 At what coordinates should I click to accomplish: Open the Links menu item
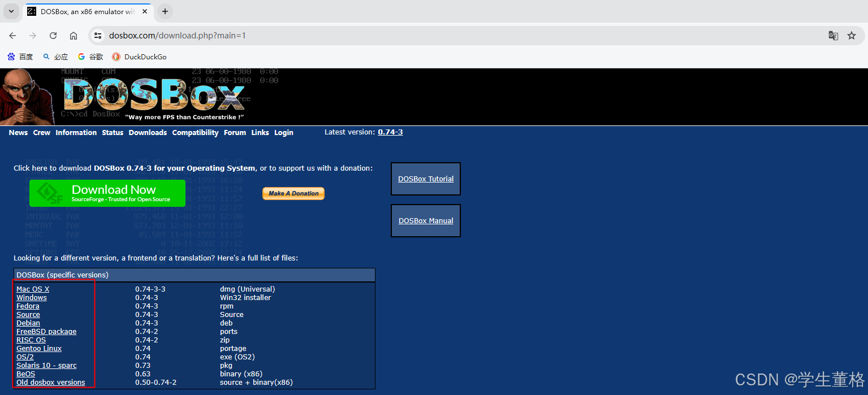(260, 132)
